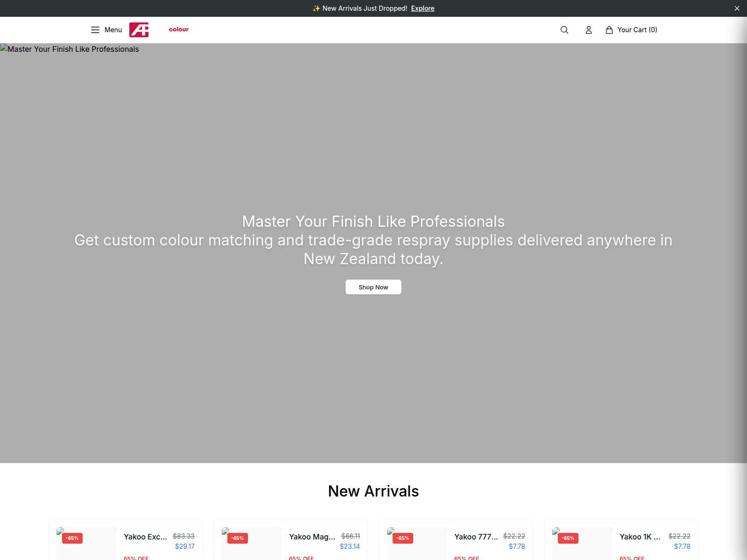Image resolution: width=747 pixels, height=560 pixels.
Task: Click the New Arrivals section heading
Action: [x=373, y=491]
